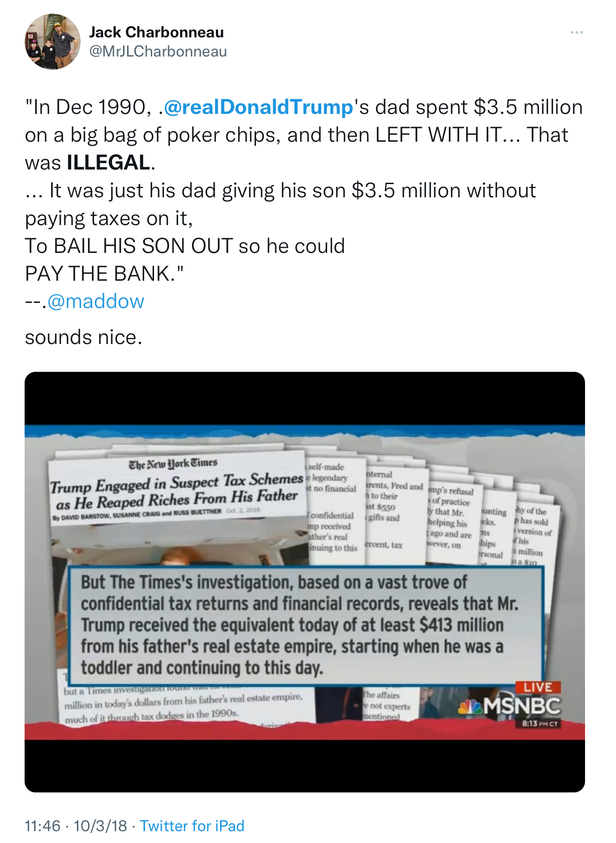Click the Twitter for iPad source link
The image size is (616, 843).
point(192,826)
